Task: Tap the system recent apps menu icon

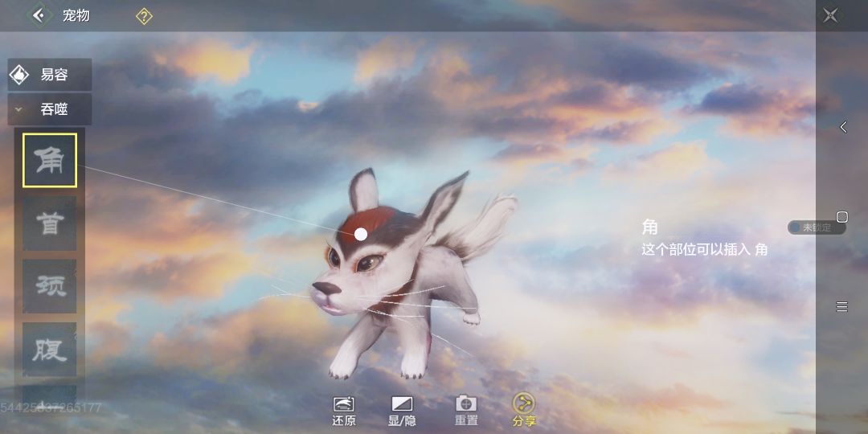Action: point(842,306)
